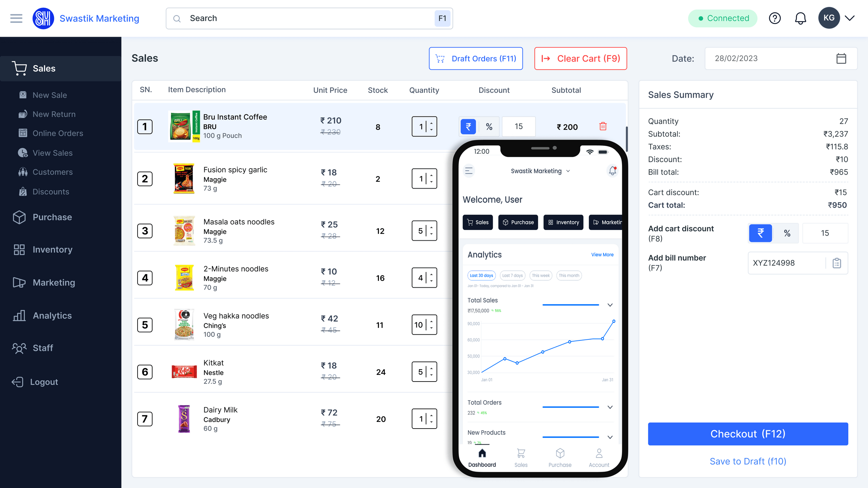Select rupee type for cart discount
This screenshot has height=488, width=868.
(760, 233)
